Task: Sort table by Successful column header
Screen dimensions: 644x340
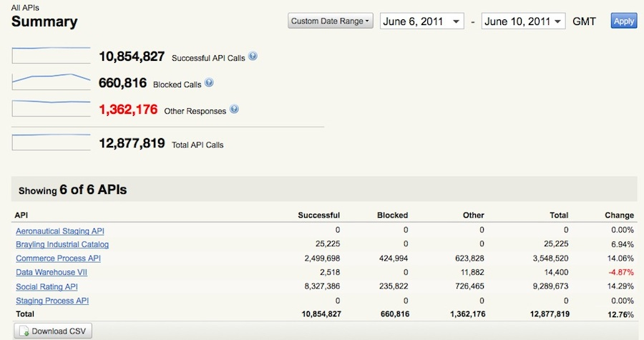Action: point(318,215)
